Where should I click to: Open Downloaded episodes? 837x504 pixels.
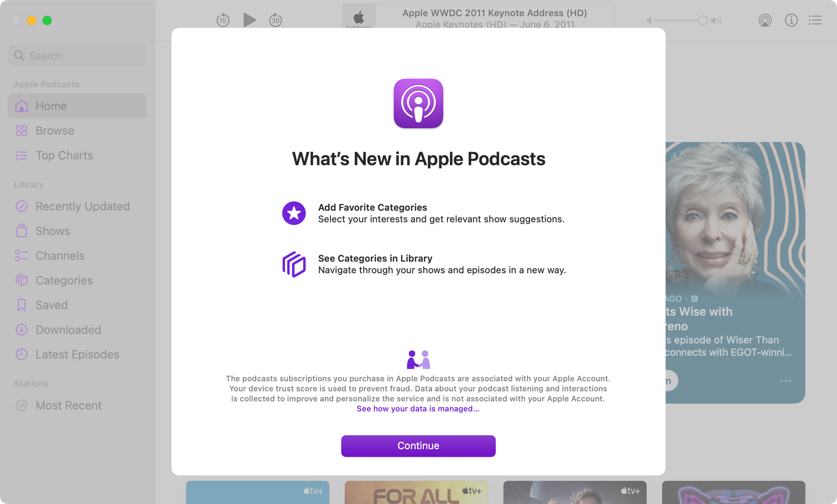(x=77, y=330)
